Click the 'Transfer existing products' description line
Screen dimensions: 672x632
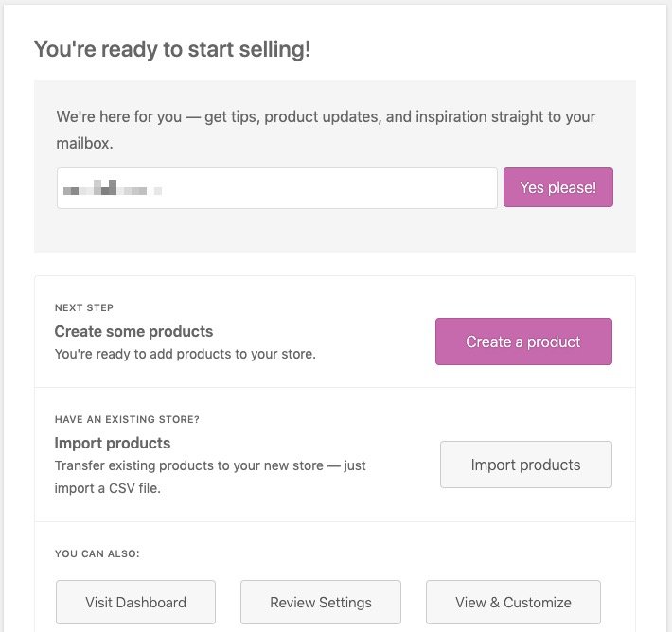pos(210,465)
